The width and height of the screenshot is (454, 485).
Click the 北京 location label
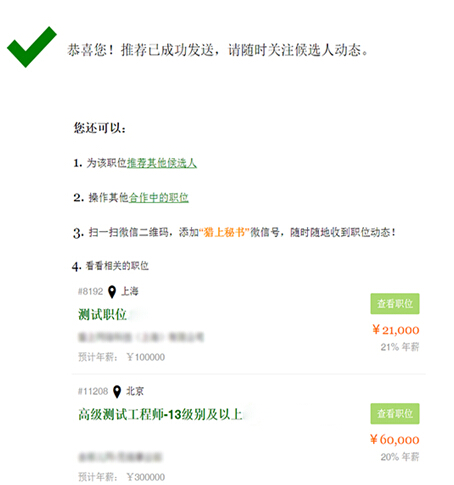tap(135, 391)
